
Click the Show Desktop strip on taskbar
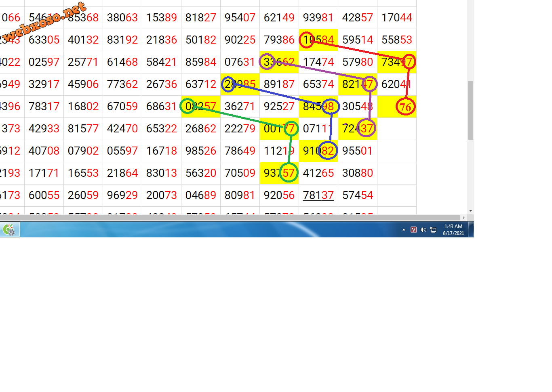[x=471, y=230]
